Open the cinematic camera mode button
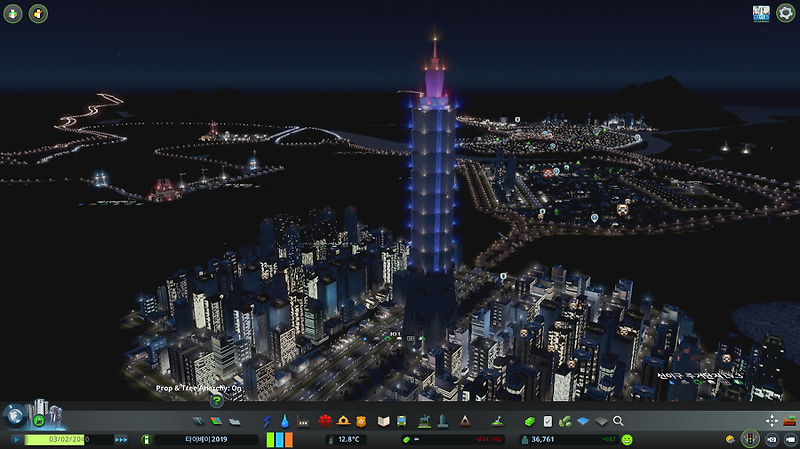This screenshot has width=800, height=449. click(x=771, y=439)
